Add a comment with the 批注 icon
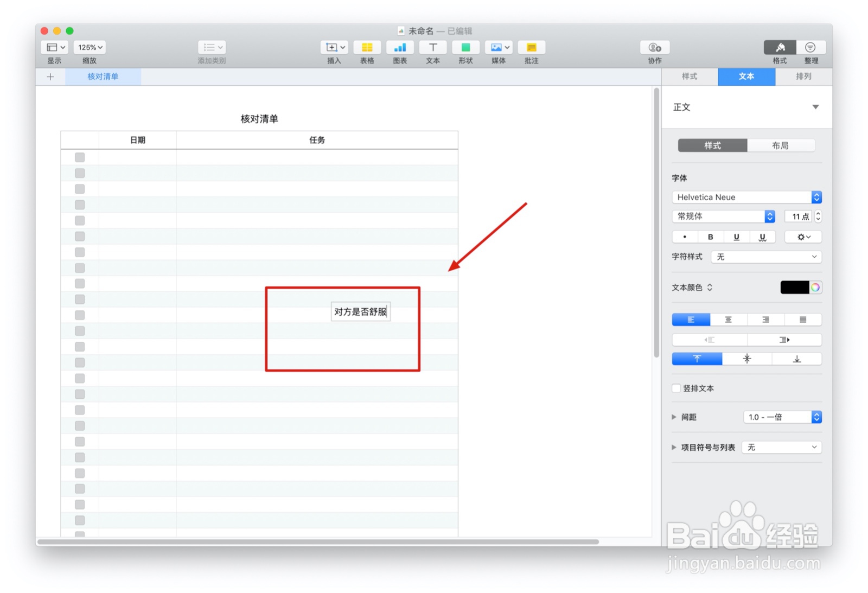868x593 pixels. coord(531,48)
